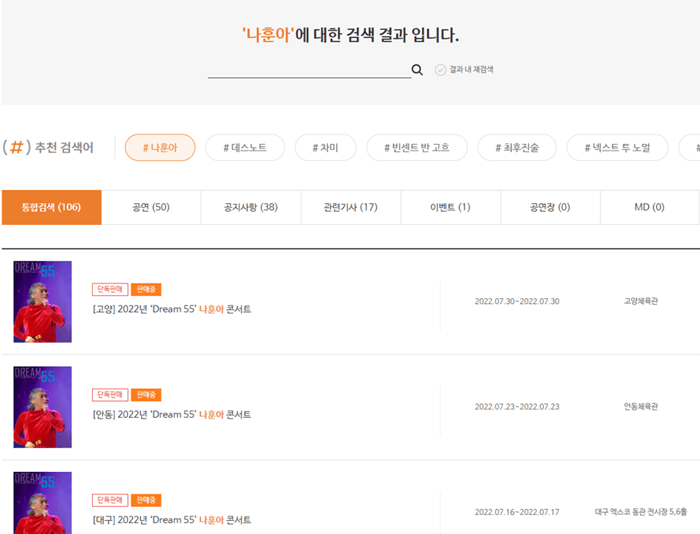Switch to the 공지사항 (38) tab

251,207
